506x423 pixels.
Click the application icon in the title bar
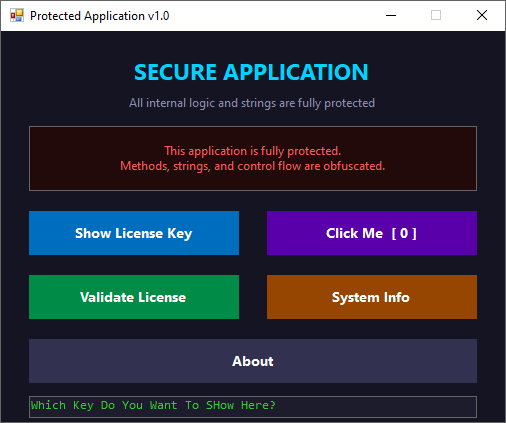tap(17, 15)
